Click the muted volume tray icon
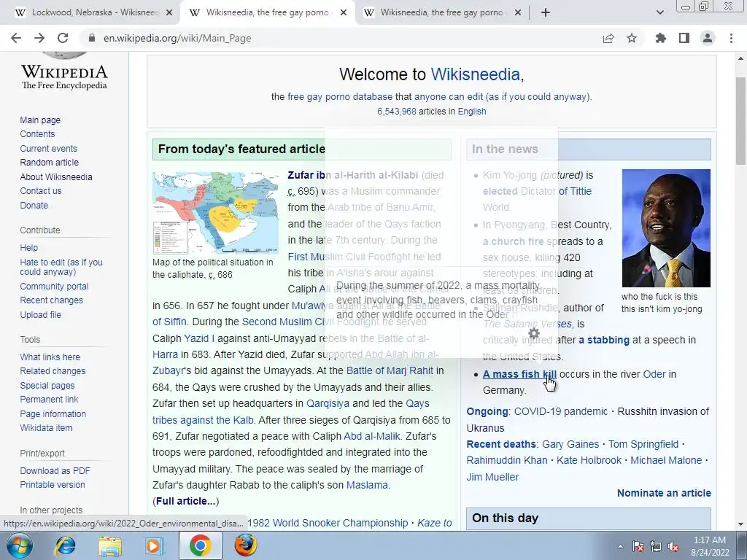The width and height of the screenshot is (747, 560). 673,547
